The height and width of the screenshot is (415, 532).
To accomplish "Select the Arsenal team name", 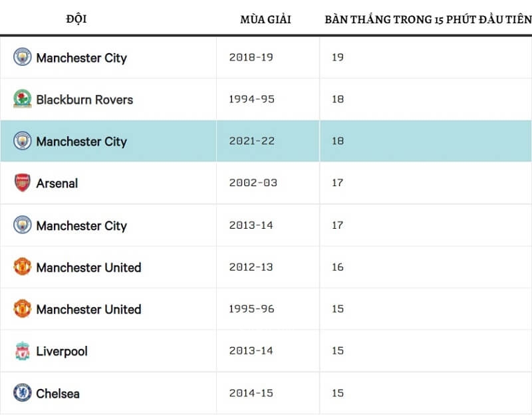I will (57, 184).
